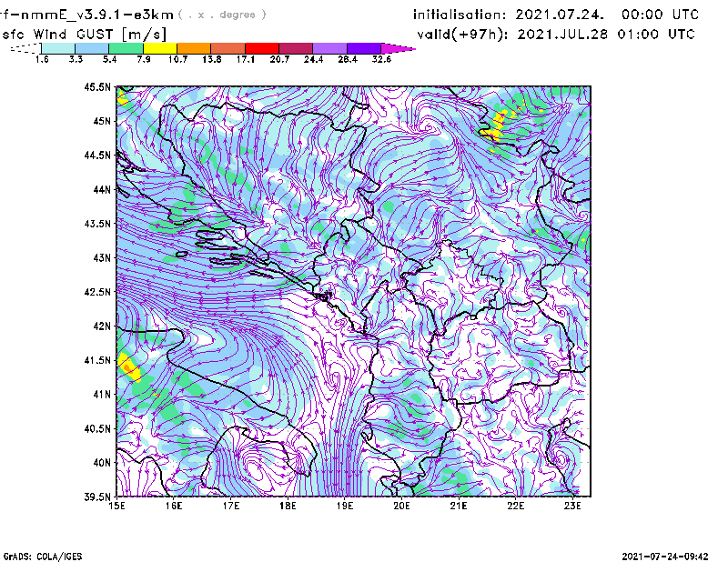Viewport: 728px width, 562px height.
Task: Click the '43.5N' latitude label
Action: click(x=97, y=223)
